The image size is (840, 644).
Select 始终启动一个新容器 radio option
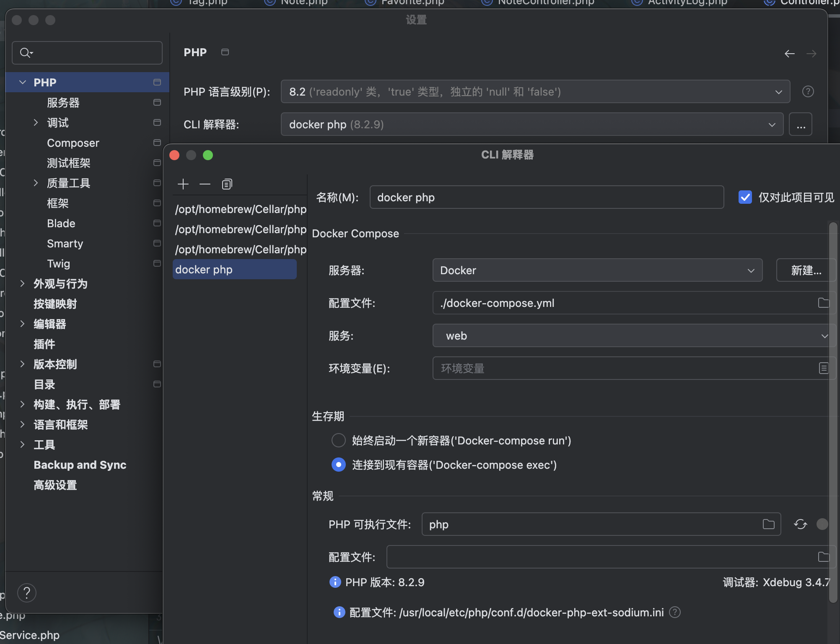(x=339, y=440)
